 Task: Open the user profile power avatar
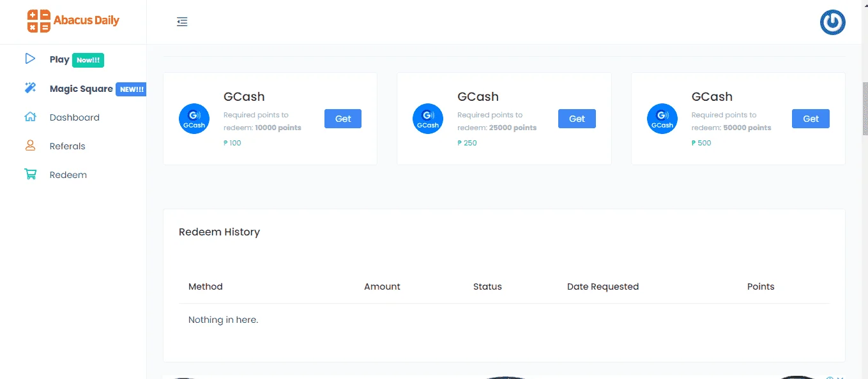click(832, 22)
